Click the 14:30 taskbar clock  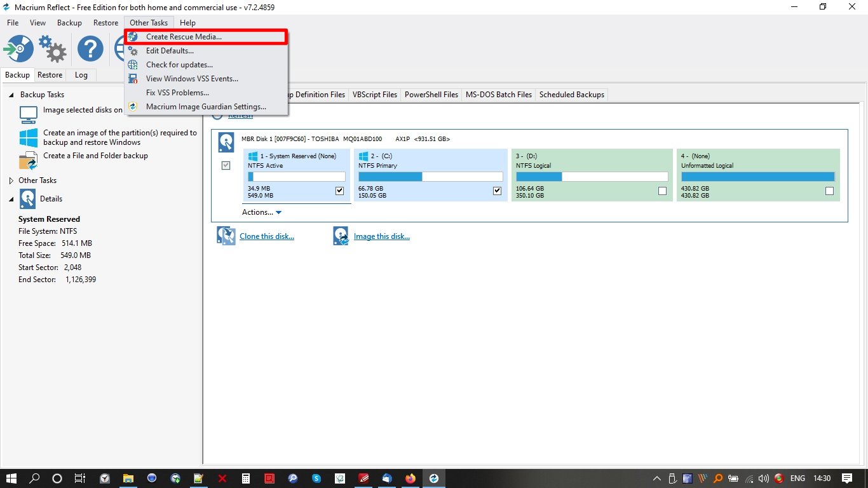[822, 478]
